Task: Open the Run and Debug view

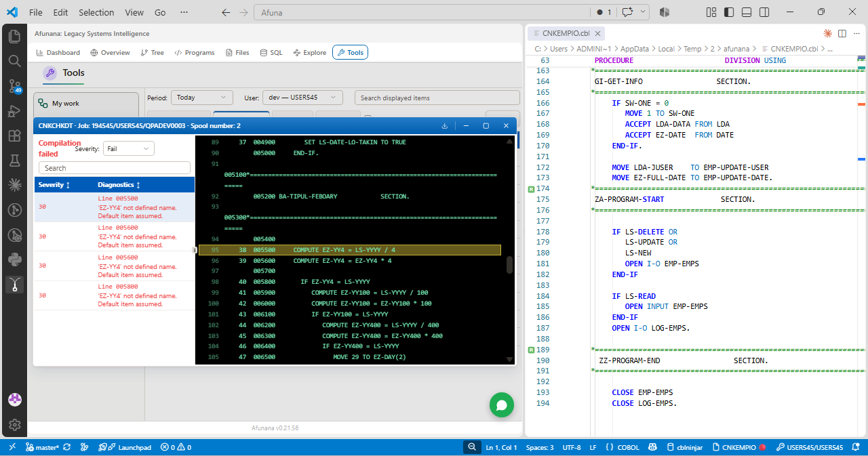Action: tap(14, 111)
